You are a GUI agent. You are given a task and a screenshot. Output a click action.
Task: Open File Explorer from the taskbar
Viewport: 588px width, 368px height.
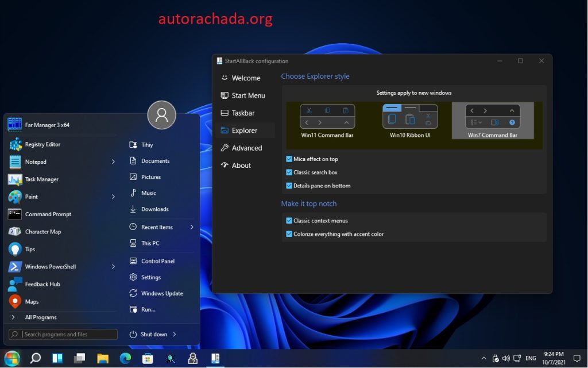coord(103,359)
